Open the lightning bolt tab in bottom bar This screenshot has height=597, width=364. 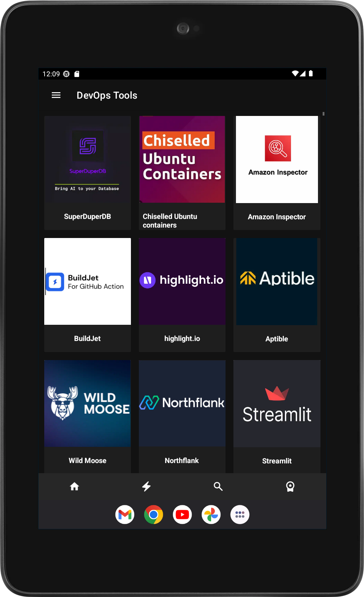(146, 486)
